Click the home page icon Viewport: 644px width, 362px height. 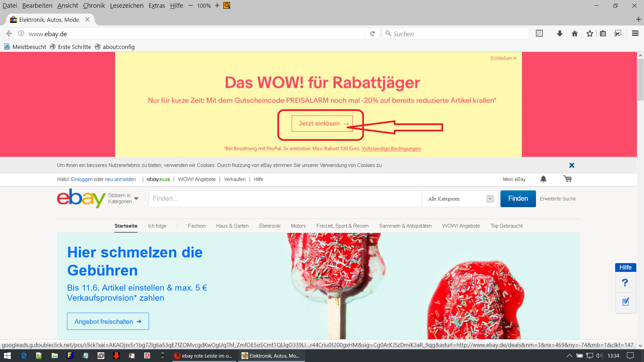(575, 34)
